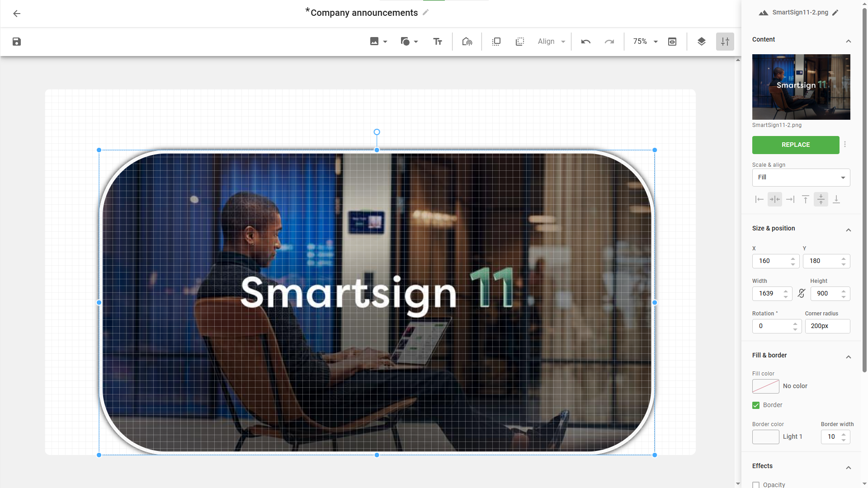Edit the Company announcements title pencil

pos(425,13)
